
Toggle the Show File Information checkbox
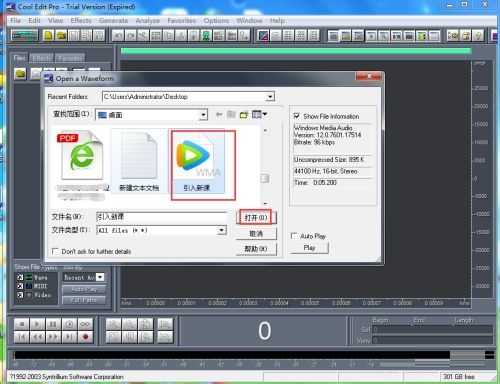296,116
